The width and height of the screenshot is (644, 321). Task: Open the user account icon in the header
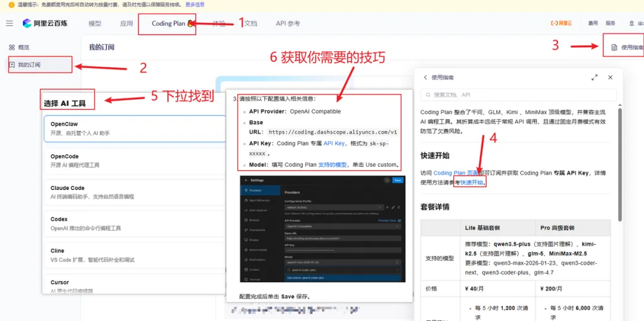coord(631,23)
